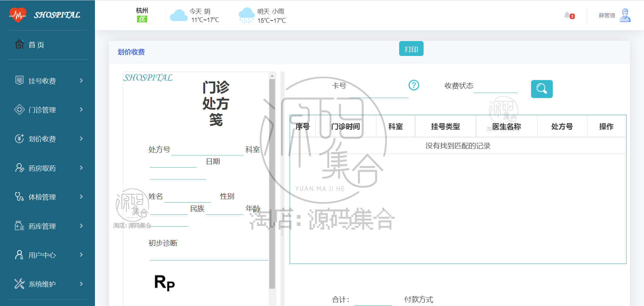The image size is (644, 306).
Task: Click the 医生名称 column header
Action: point(507,127)
